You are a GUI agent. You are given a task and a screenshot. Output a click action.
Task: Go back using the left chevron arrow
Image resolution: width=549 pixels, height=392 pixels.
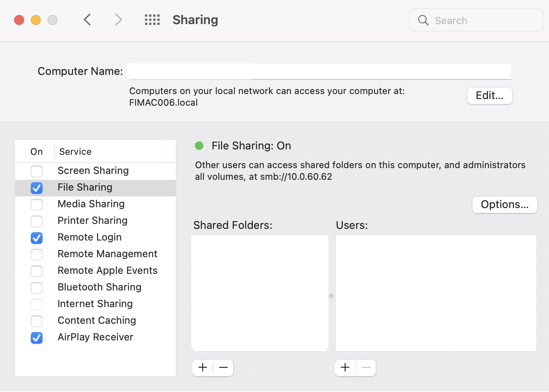click(x=87, y=20)
